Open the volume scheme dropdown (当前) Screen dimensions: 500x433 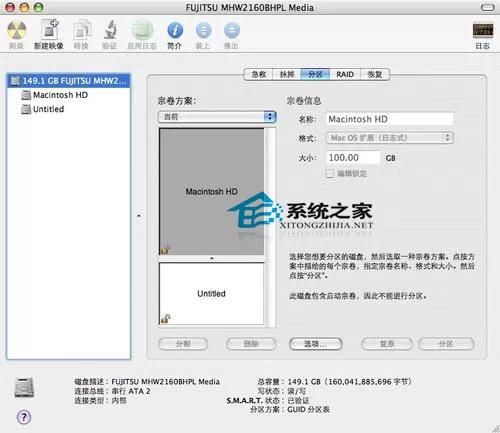217,117
